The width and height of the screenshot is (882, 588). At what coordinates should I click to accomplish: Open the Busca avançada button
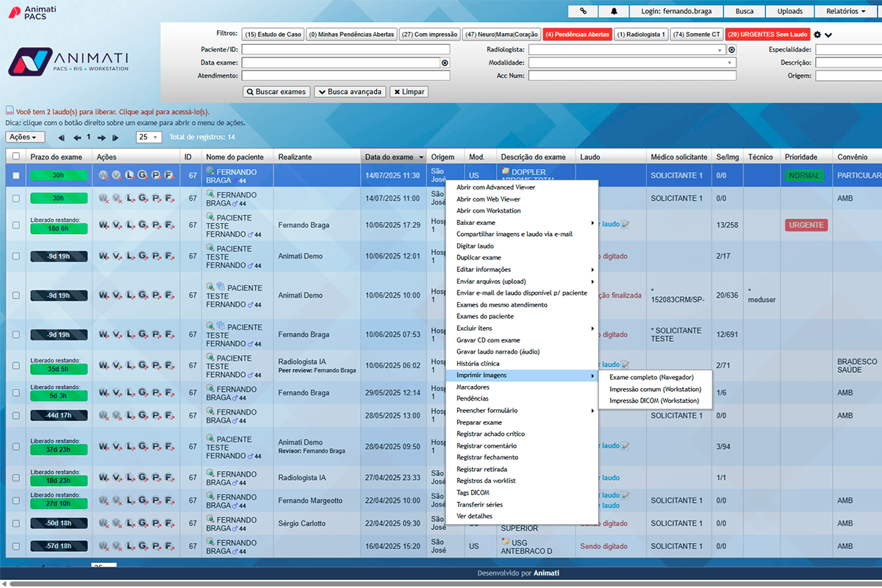[x=349, y=92]
